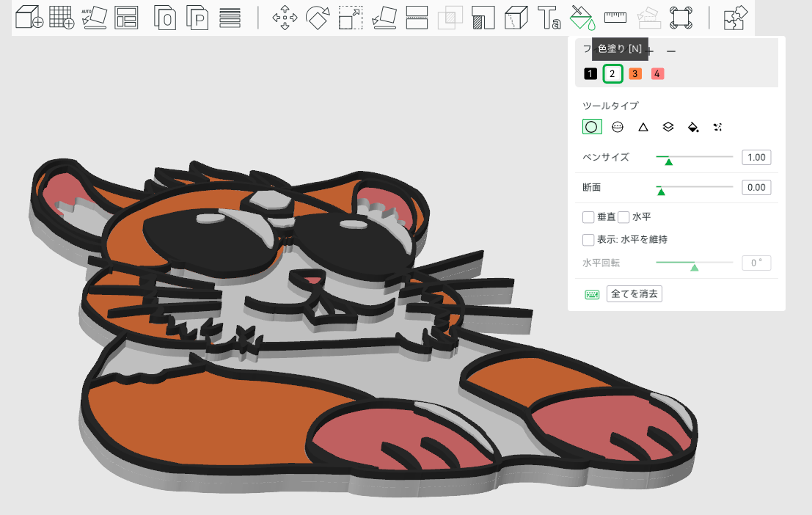Open the Measure ruler tool
812x515 pixels.
[615, 17]
